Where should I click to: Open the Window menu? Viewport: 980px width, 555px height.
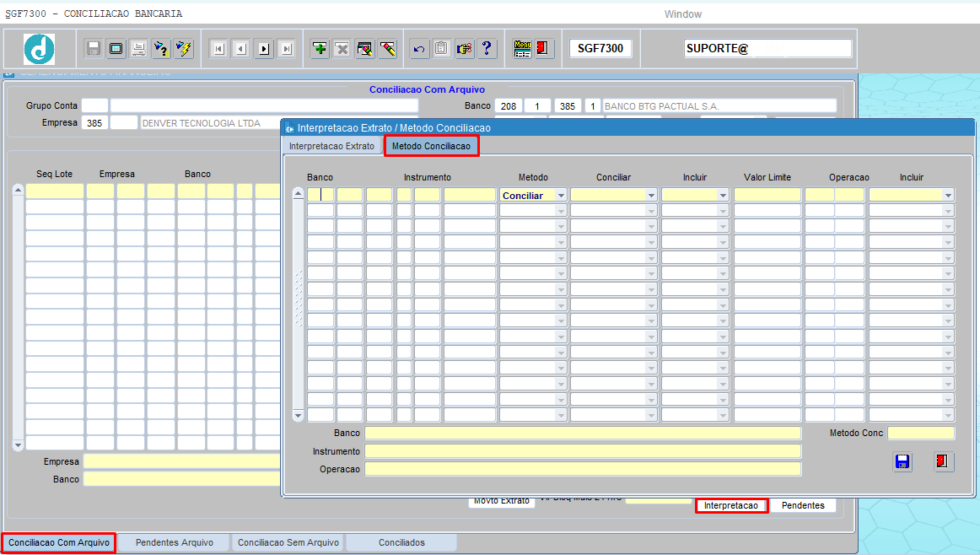tap(682, 13)
